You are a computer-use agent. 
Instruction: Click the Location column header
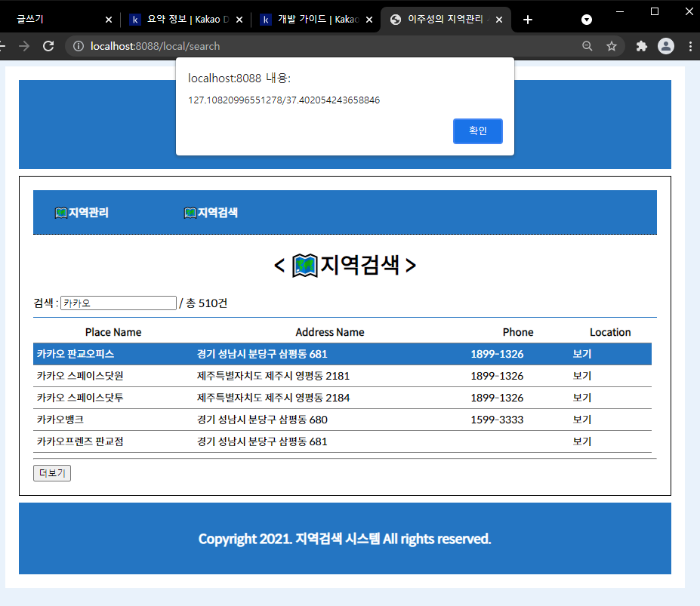[x=610, y=332]
